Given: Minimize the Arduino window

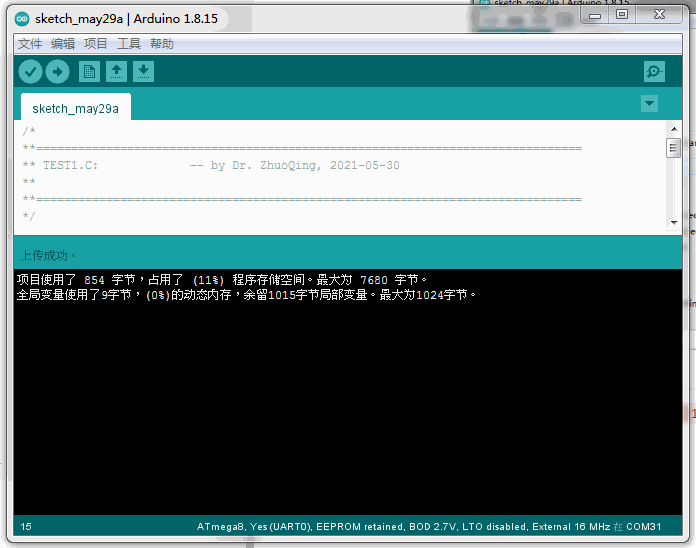Looking at the screenshot, I should tap(595, 15).
